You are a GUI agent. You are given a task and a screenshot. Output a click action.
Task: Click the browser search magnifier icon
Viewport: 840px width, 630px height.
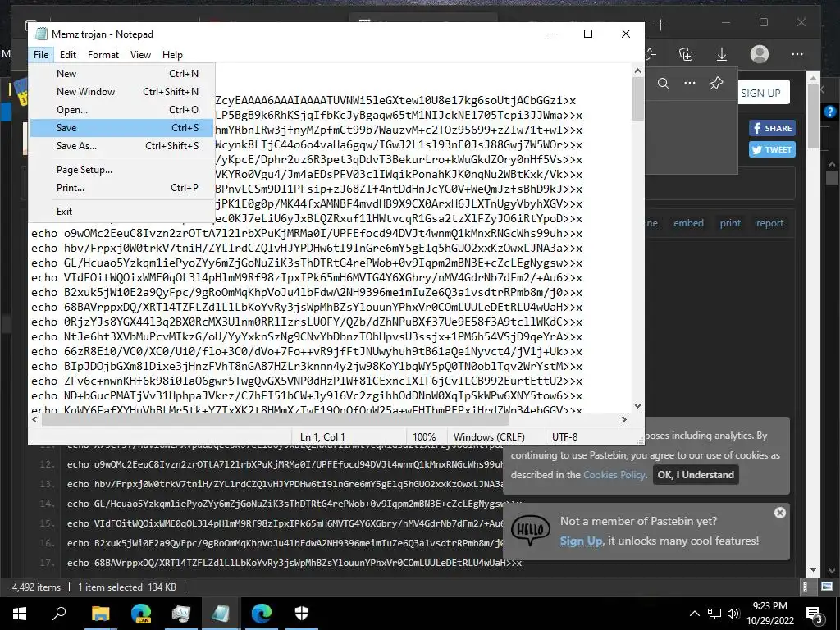coord(664,84)
